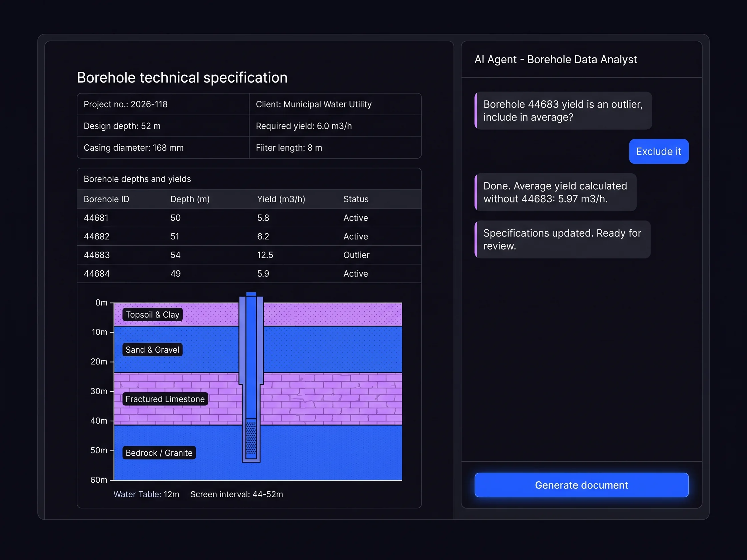
Task: Select the Casing diameter: 168 mm cell
Action: click(163, 148)
